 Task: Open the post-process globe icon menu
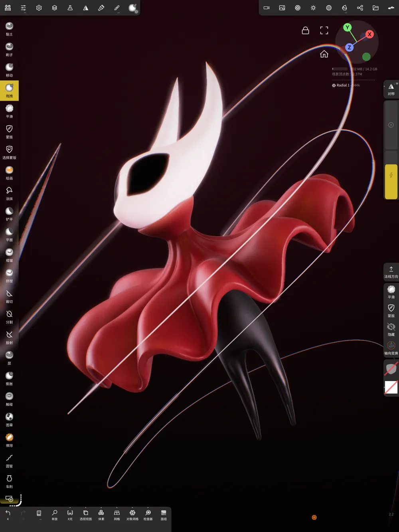coord(329,8)
